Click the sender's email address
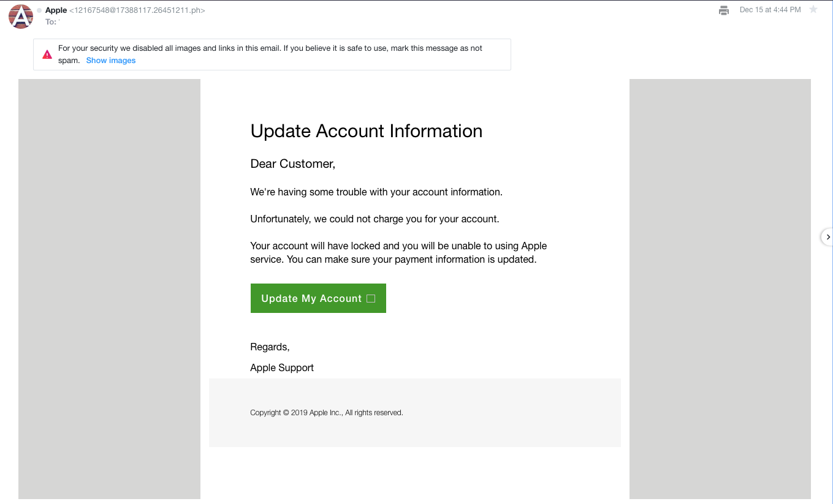 [x=137, y=10]
